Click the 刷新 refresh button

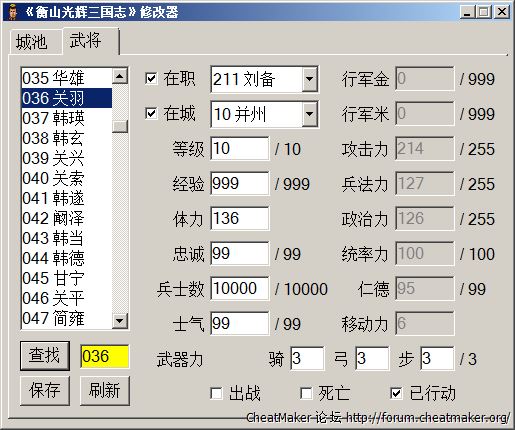(105, 391)
